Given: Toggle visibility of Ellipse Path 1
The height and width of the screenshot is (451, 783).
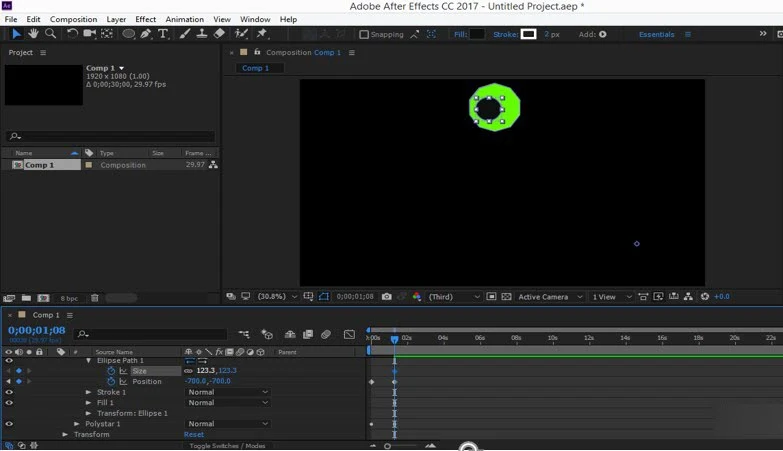Looking at the screenshot, I should pyautogui.click(x=9, y=360).
